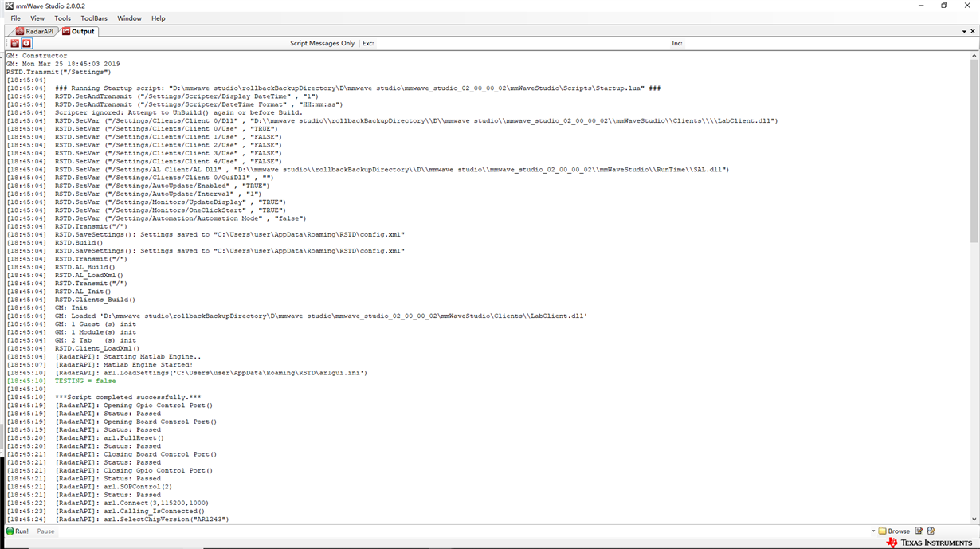Open the Help menu
Image resolution: width=980 pixels, height=549 pixels.
point(159,18)
